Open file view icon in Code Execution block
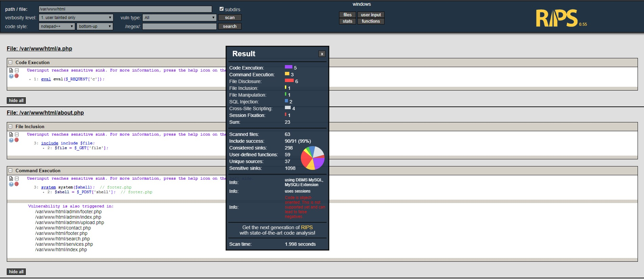The image size is (644, 279). tap(11, 70)
